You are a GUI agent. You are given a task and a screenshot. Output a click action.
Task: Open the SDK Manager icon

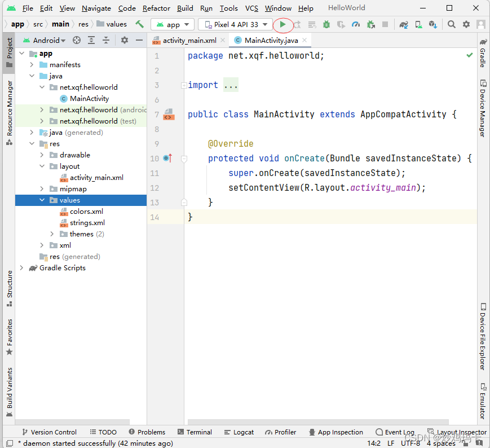(x=433, y=24)
